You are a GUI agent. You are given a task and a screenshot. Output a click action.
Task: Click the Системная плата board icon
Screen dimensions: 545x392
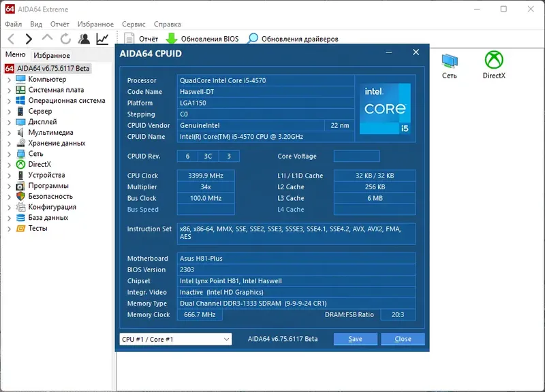[20, 90]
